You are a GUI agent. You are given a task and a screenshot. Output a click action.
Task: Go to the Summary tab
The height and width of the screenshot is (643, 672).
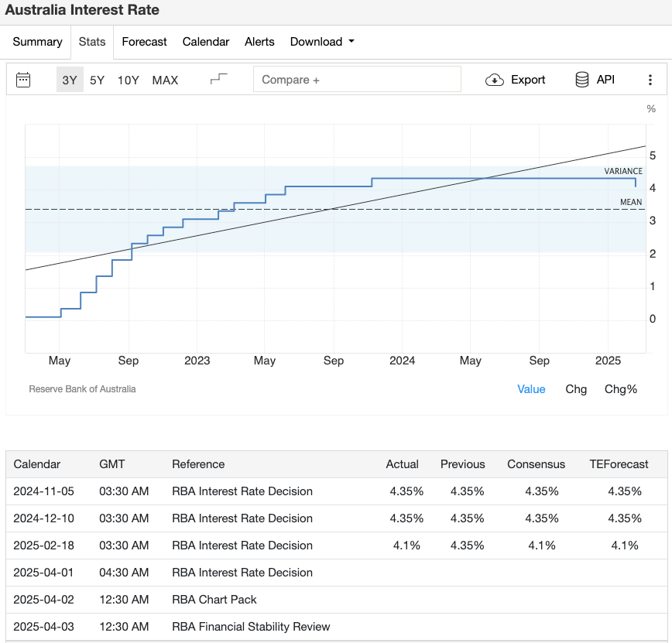(x=37, y=42)
